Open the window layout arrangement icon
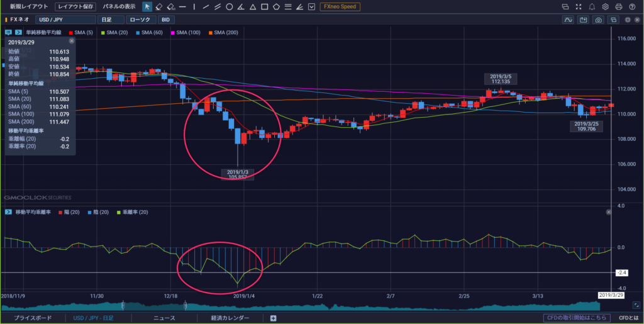 pyautogui.click(x=565, y=6)
